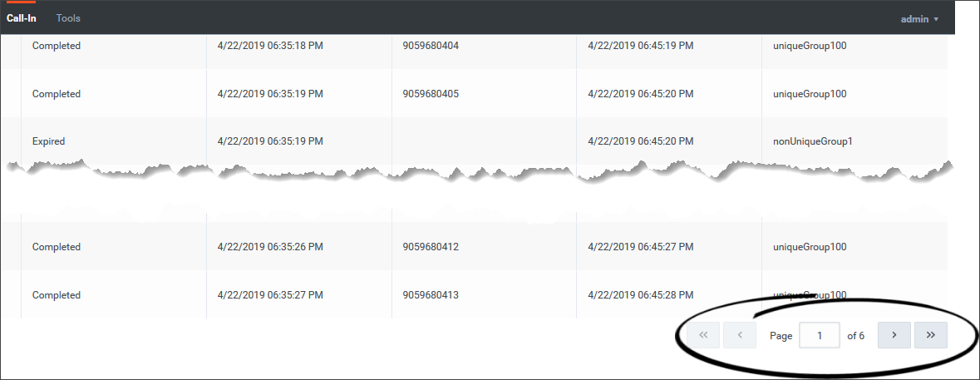Click phone number 9059680413
Image resolution: width=980 pixels, height=380 pixels.
430,295
